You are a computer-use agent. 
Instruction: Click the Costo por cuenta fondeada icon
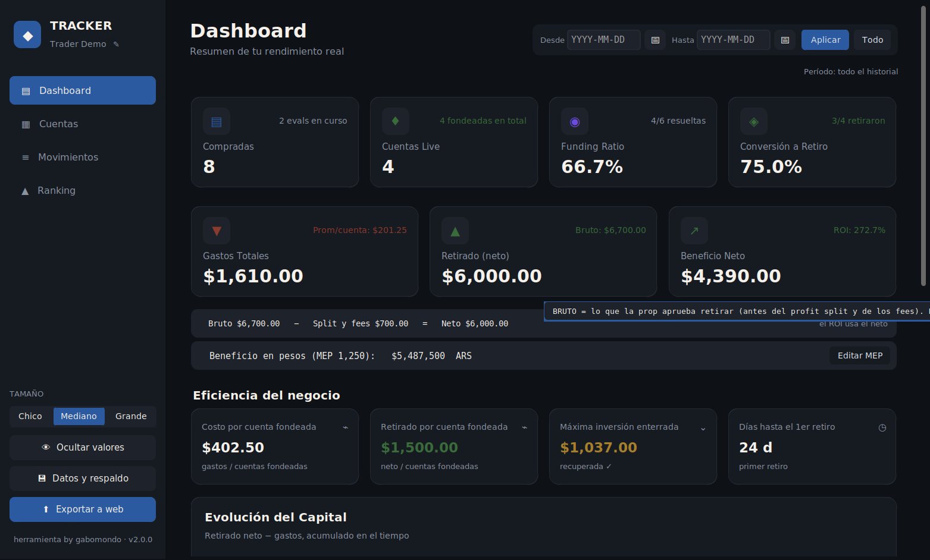345,427
